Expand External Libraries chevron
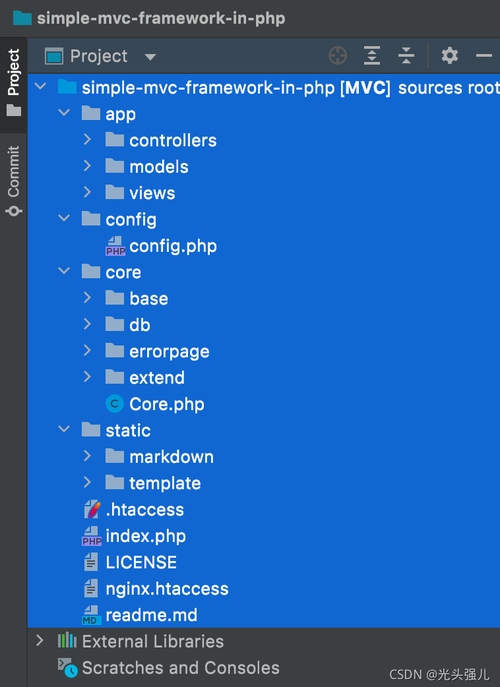Image resolution: width=500 pixels, height=687 pixels. coord(40,641)
